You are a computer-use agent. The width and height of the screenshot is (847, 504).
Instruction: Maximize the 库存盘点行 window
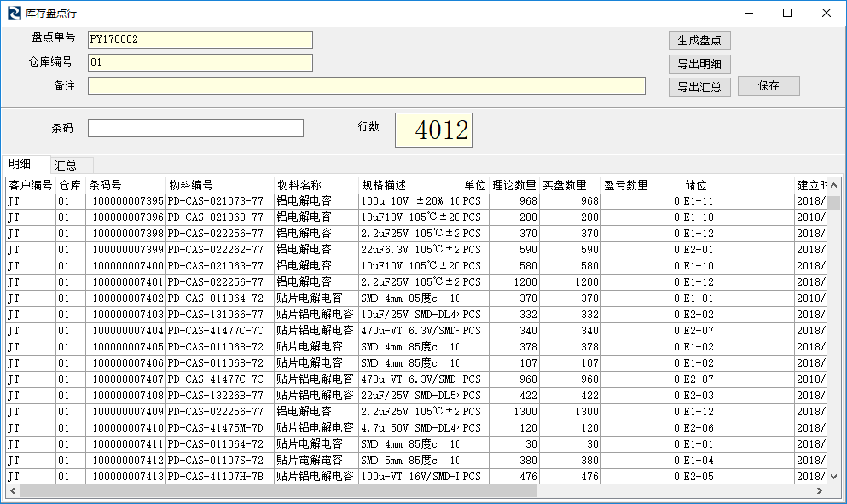787,13
